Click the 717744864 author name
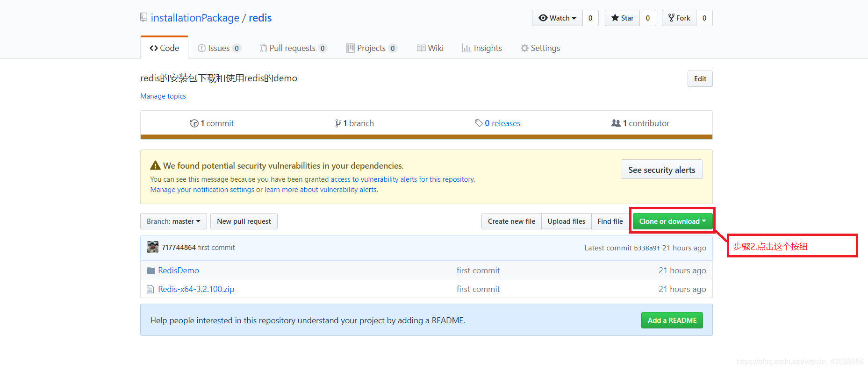 point(179,248)
